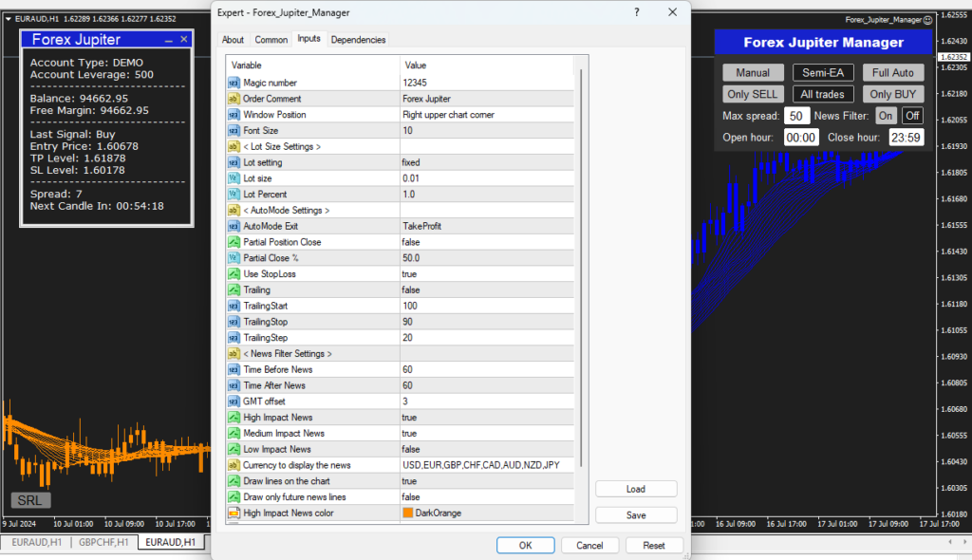Select Semi-EA mode in Forex Jupiter Manager
The width and height of the screenshot is (972, 560).
[x=823, y=72]
